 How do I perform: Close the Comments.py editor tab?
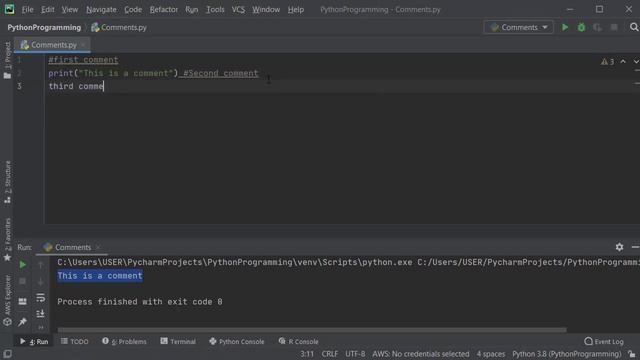[x=83, y=45]
